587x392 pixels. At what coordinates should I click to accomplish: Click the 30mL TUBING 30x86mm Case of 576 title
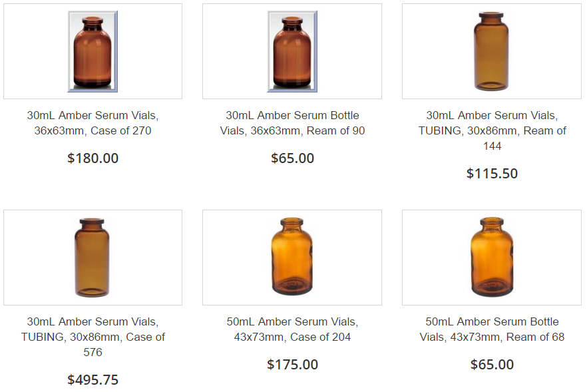93,337
